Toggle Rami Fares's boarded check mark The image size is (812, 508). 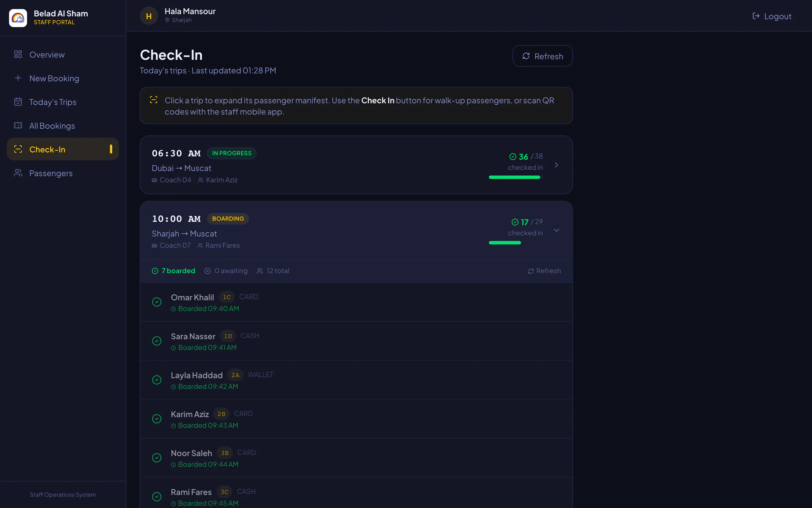coord(157,497)
